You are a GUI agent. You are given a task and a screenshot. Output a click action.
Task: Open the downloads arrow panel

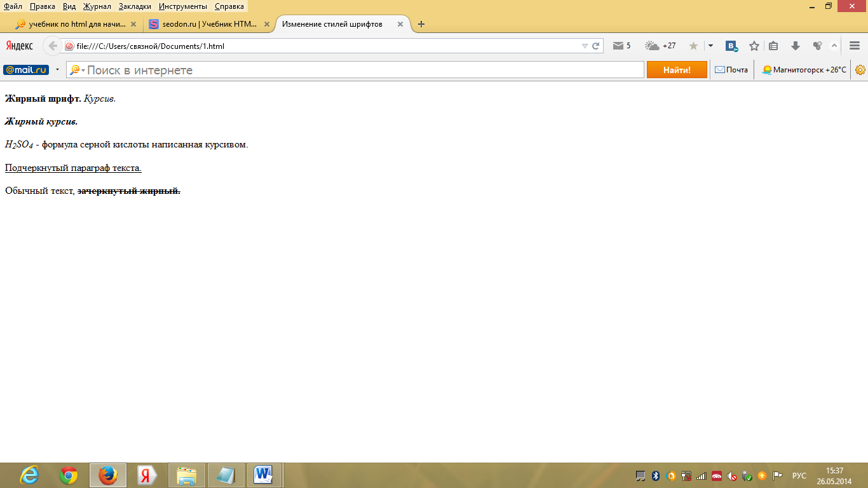click(795, 46)
